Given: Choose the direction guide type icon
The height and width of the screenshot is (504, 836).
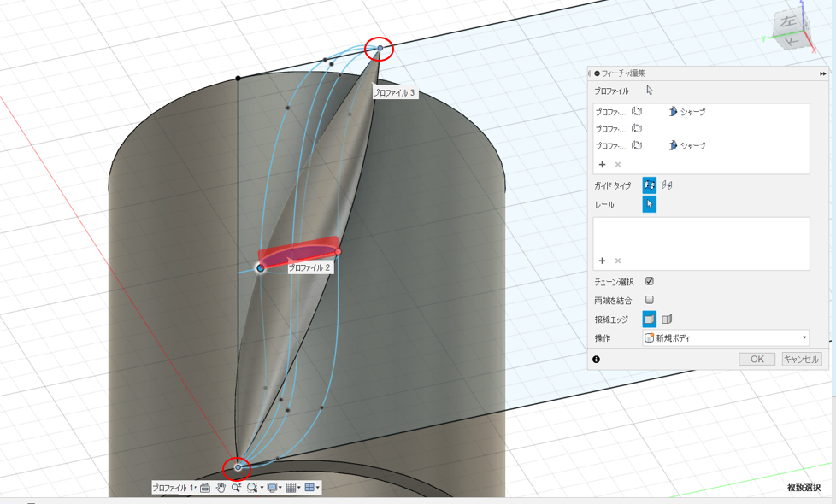Looking at the screenshot, I should (x=650, y=185).
